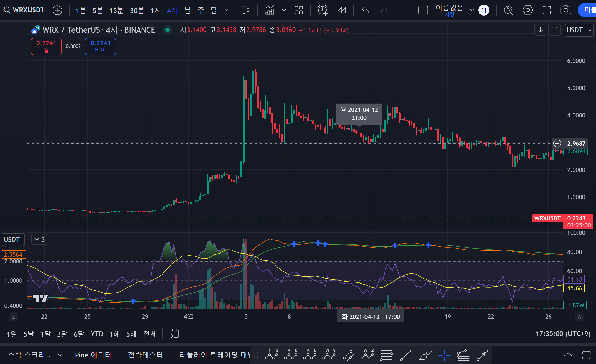Toggle the crosshair cursor tool
The width and height of the screenshot is (596, 364).
coord(444,355)
